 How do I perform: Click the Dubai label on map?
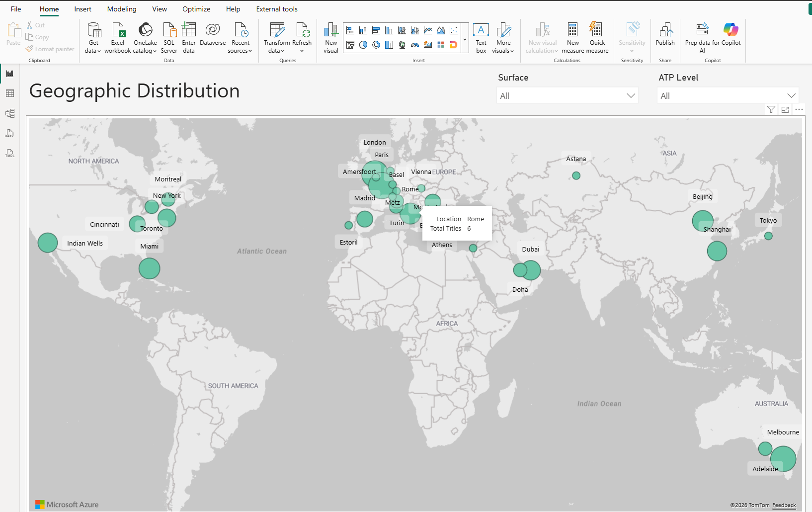point(531,249)
